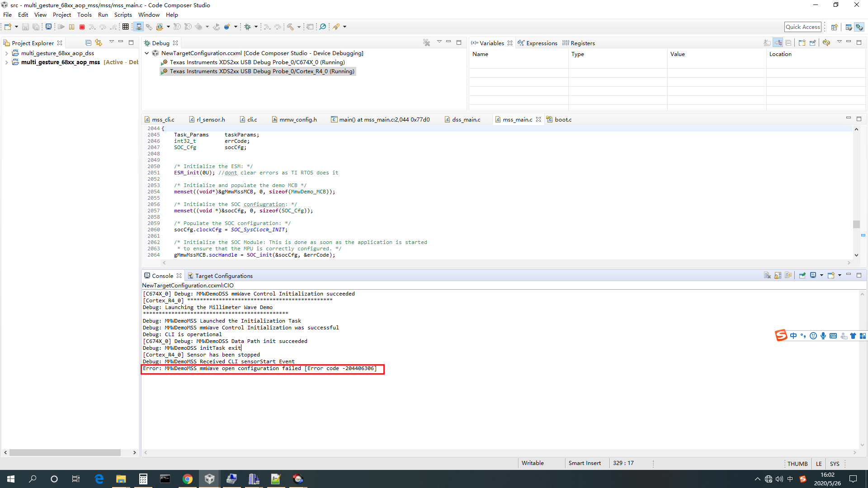Click the Quick Access field
868x488 pixels.
[x=802, y=27]
